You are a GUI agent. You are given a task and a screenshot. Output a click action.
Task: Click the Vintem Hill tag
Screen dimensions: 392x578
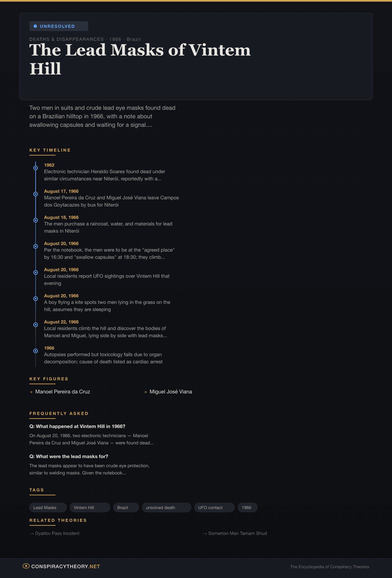point(90,507)
